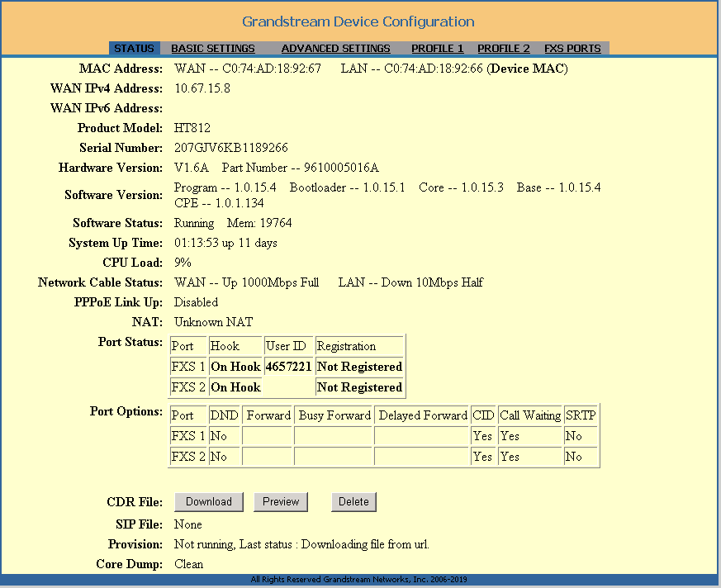Click the CDR File Download button

point(209,501)
